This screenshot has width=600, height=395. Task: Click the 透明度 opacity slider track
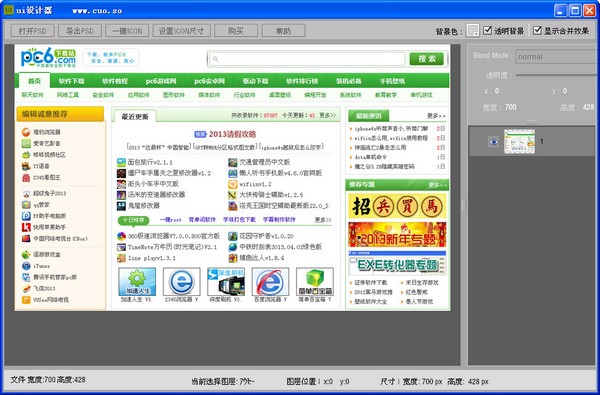pyautogui.click(x=557, y=75)
